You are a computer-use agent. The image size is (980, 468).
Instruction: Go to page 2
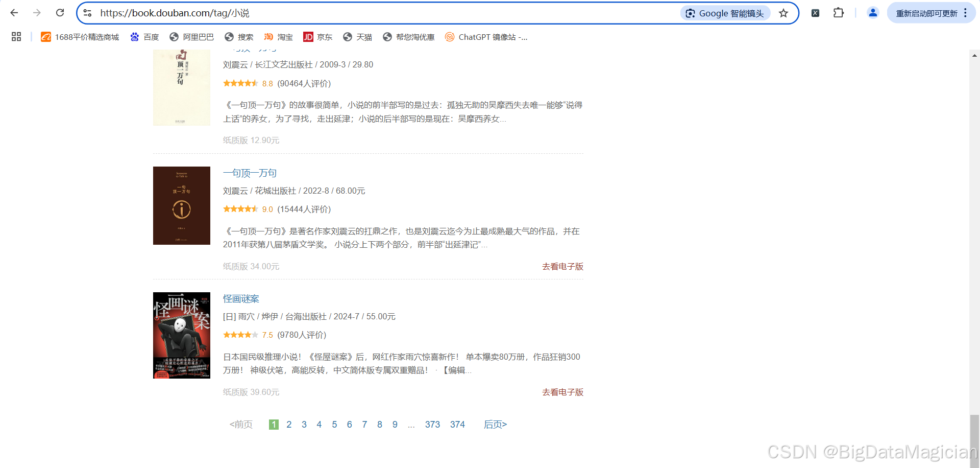(x=289, y=424)
